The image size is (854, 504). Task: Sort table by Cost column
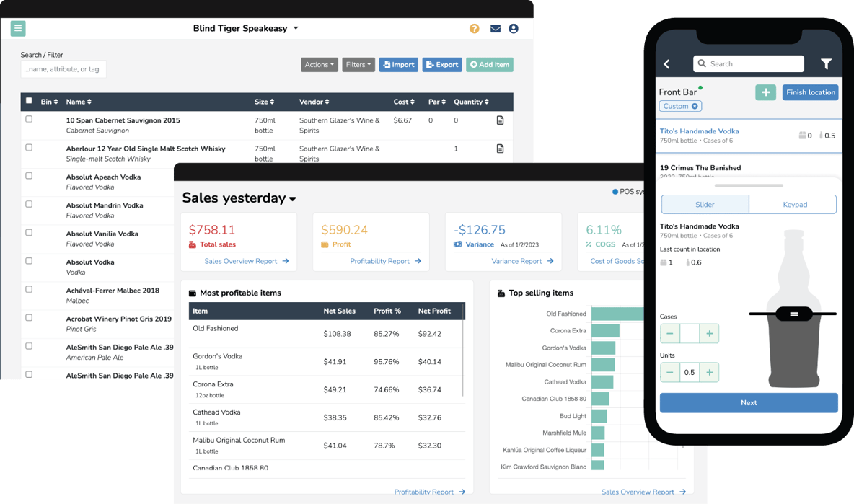(404, 102)
